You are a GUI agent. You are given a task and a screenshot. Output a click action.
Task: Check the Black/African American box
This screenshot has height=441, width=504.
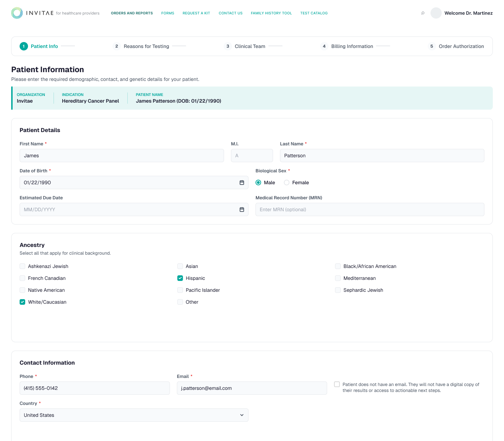(x=338, y=266)
